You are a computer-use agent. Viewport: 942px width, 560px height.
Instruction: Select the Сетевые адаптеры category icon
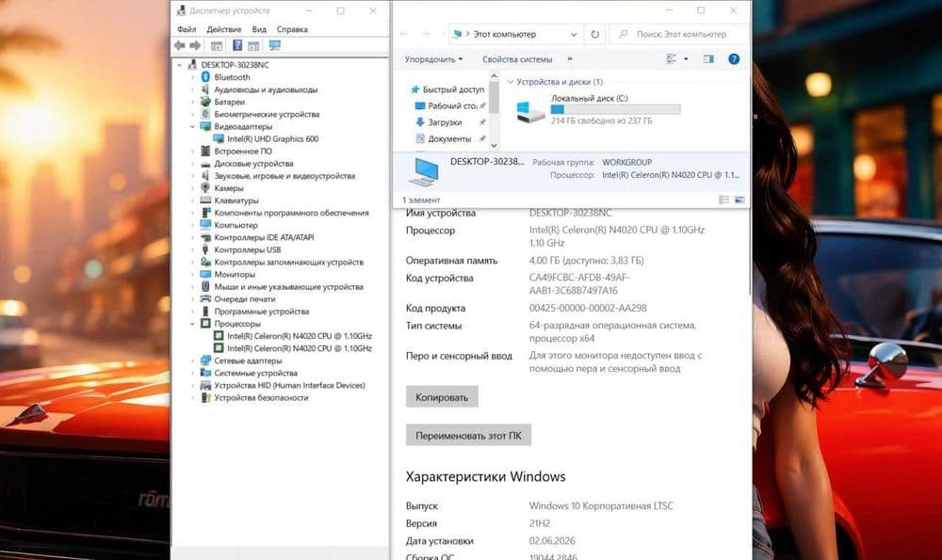tap(205, 360)
